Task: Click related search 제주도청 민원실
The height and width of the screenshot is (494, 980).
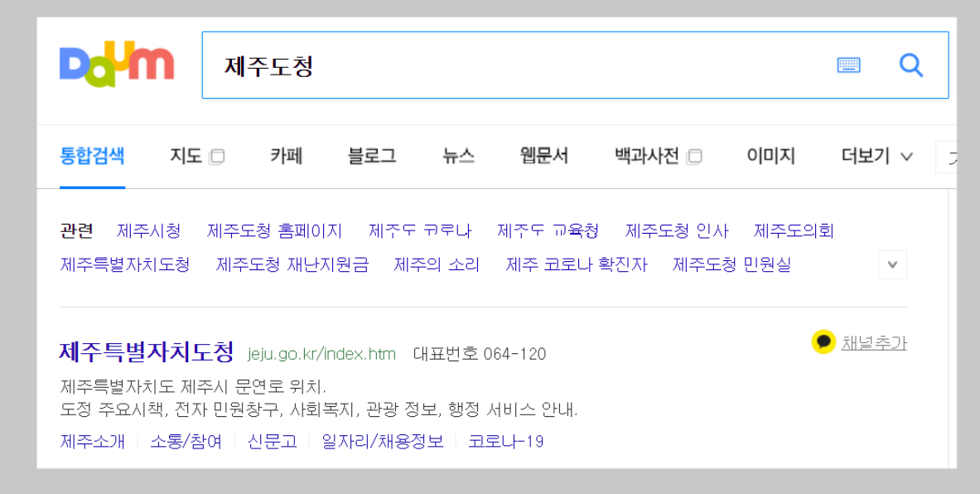Action: point(731,264)
